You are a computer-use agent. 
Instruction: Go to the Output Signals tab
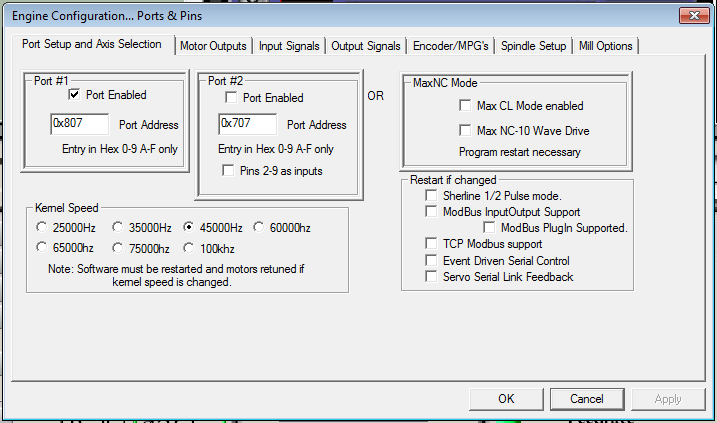[x=366, y=46]
